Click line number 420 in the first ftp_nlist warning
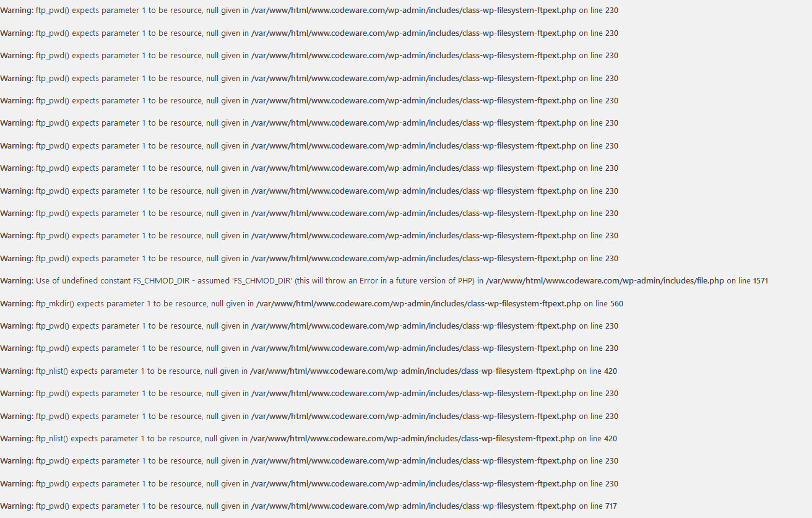The width and height of the screenshot is (812, 518). (610, 371)
